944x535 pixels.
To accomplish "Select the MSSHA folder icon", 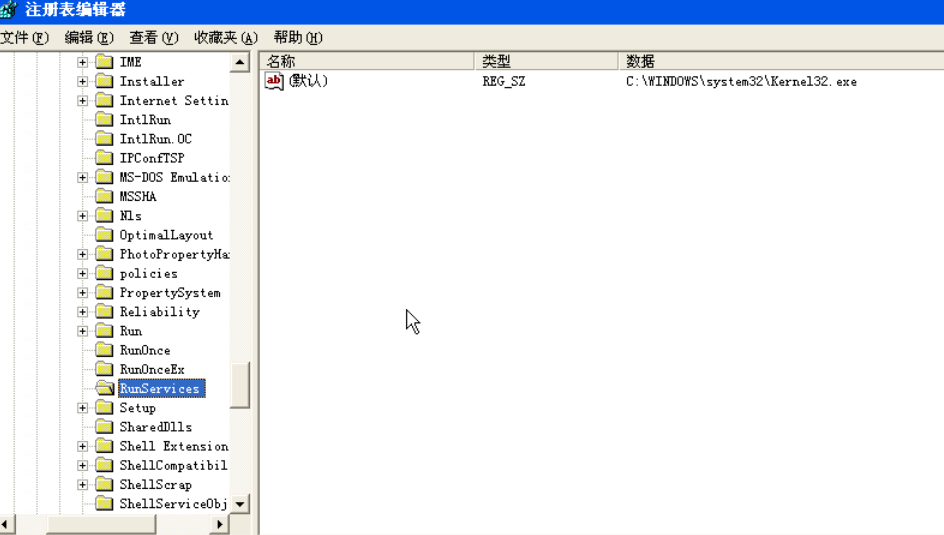I will coord(105,197).
